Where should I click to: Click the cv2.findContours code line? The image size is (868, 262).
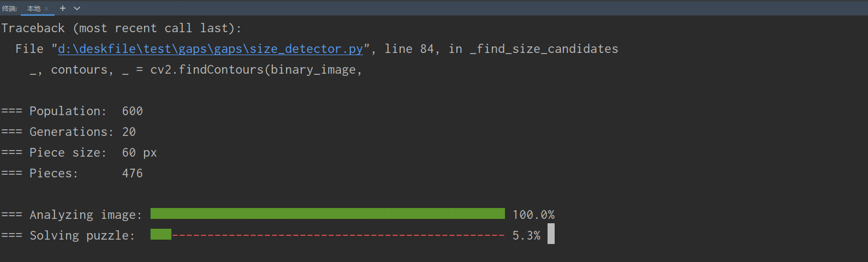pos(197,70)
